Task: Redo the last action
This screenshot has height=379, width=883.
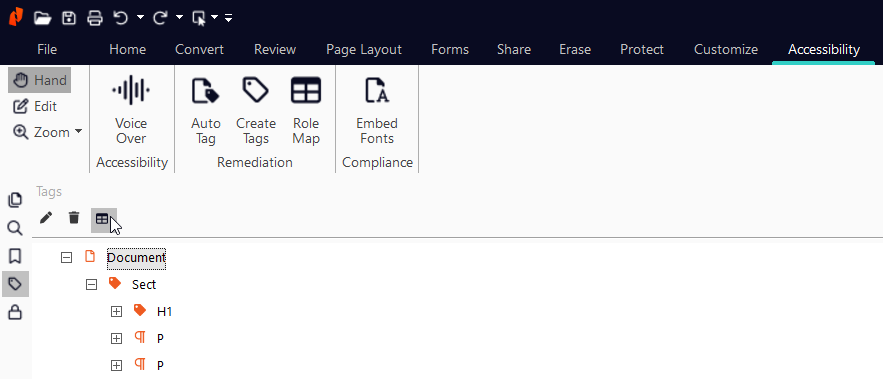Action: [x=160, y=18]
